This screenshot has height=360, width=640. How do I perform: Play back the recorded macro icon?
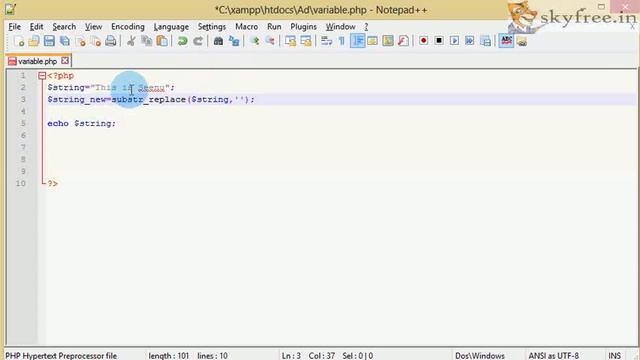pos(454,41)
